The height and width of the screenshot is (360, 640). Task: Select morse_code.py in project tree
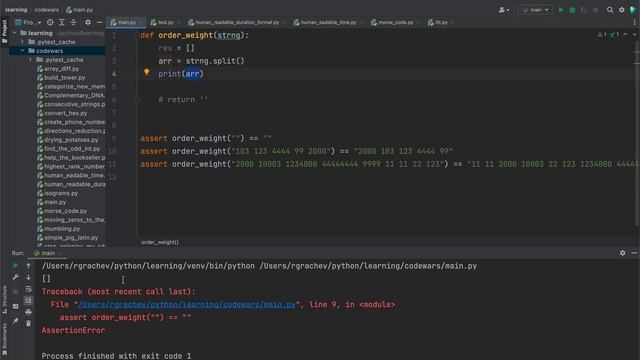(x=65, y=211)
